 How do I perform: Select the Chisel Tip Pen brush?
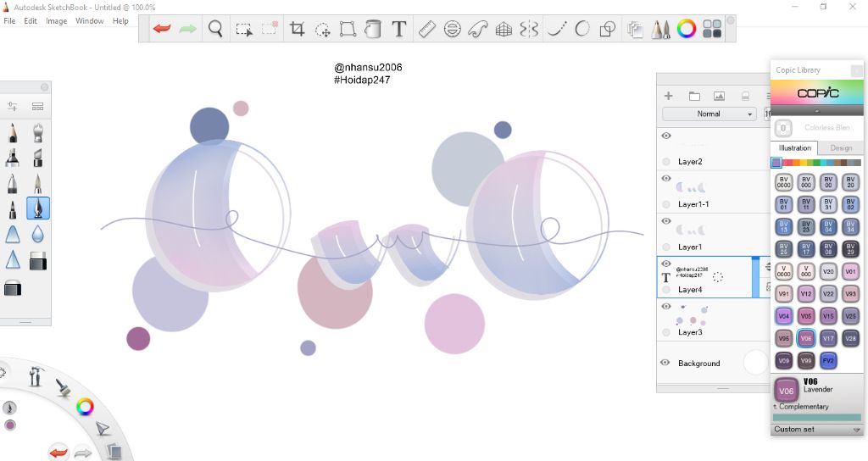pos(37,158)
